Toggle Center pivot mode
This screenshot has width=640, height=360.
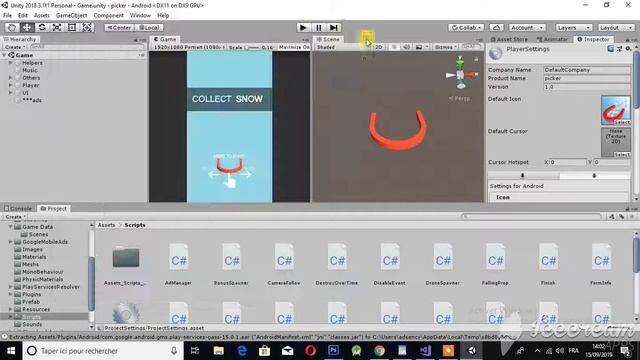pos(119,27)
